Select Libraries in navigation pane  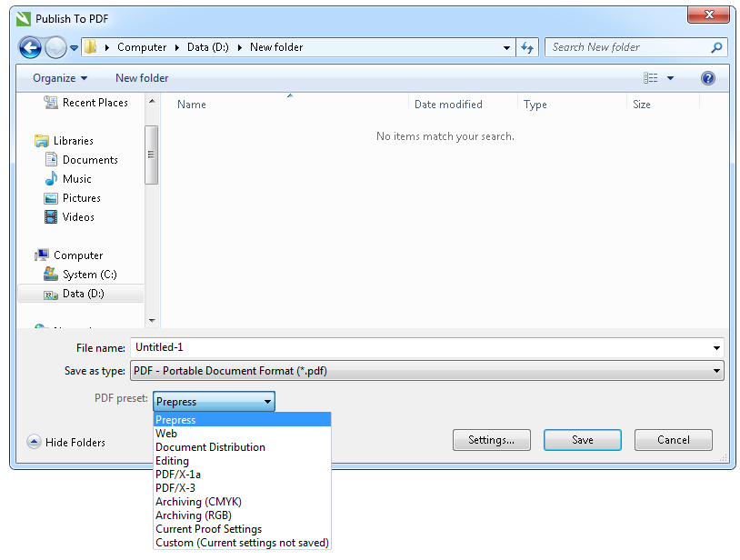pos(65,141)
